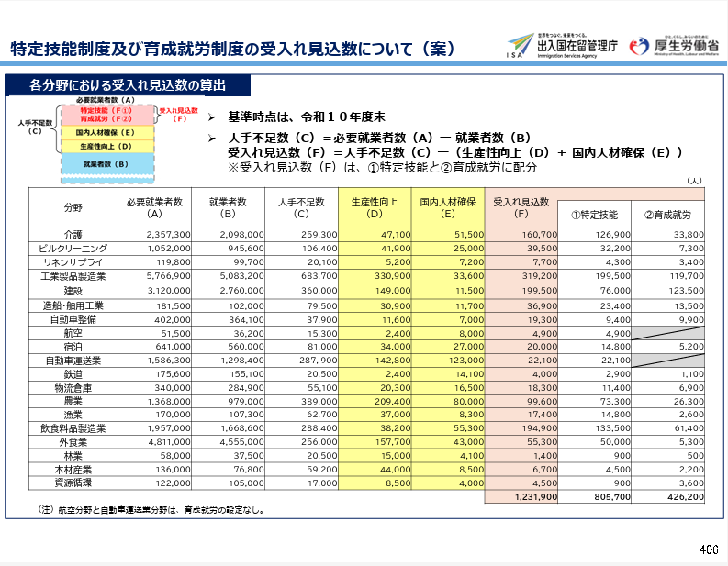Select the 国内人材確保（E）box in diagram
The height and width of the screenshot is (566, 728).
106,132
